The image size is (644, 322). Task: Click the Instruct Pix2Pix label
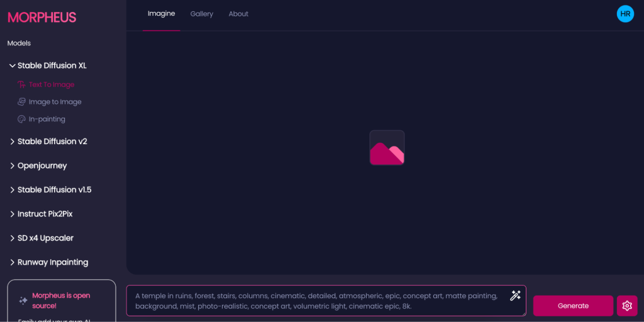click(45, 214)
